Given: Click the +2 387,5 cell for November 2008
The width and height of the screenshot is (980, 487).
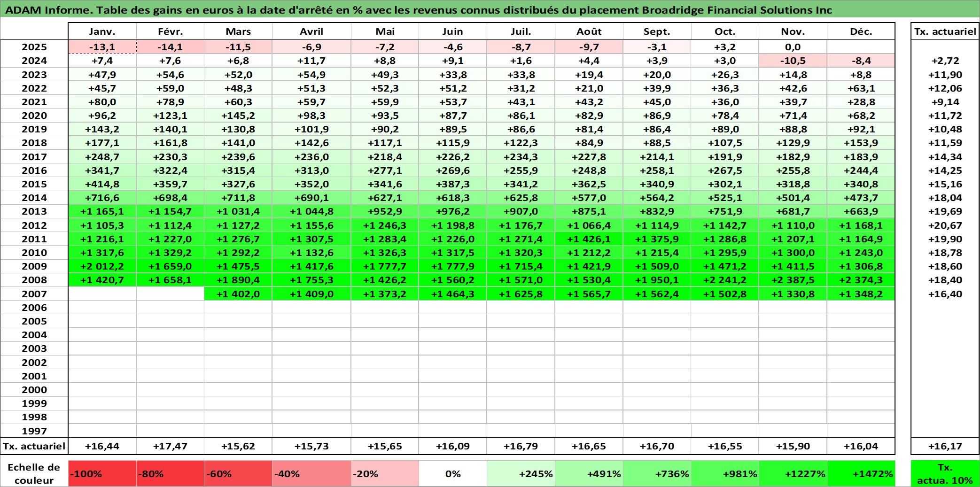Looking at the screenshot, I should [793, 280].
